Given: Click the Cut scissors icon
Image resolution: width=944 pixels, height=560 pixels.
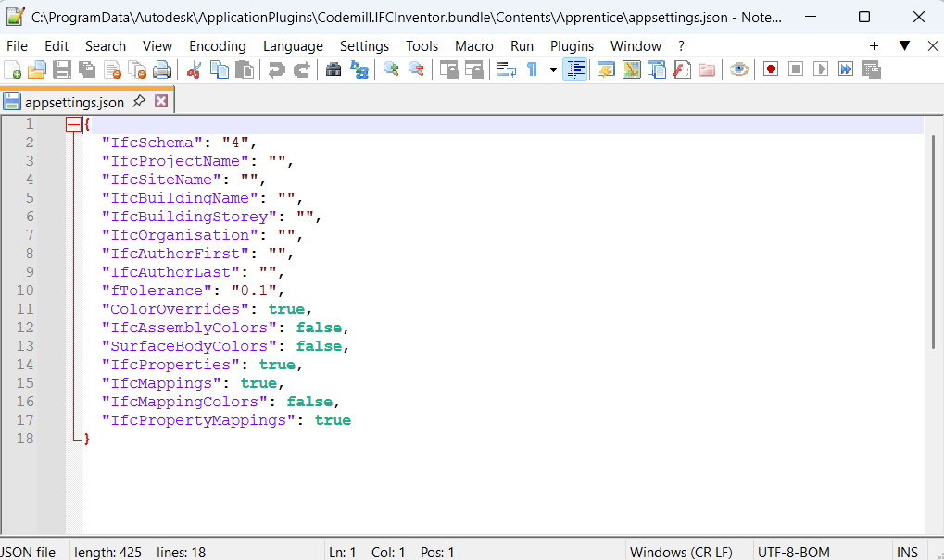Looking at the screenshot, I should [194, 69].
